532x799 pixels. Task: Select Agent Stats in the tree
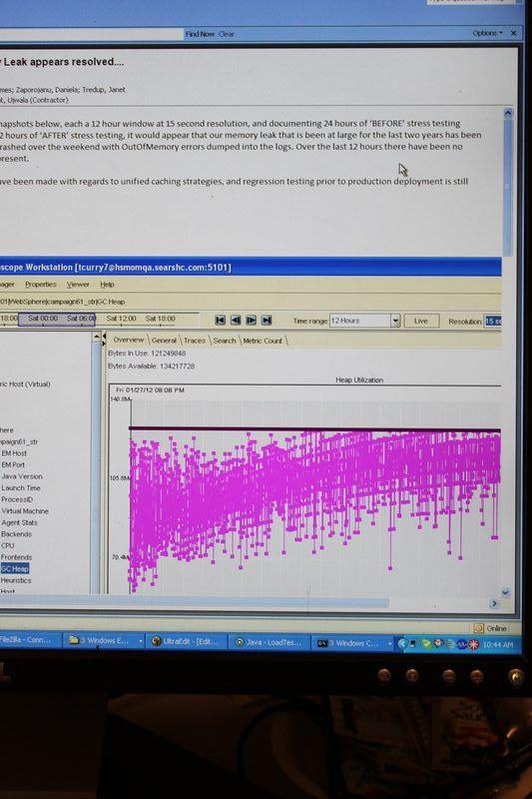coord(19,522)
